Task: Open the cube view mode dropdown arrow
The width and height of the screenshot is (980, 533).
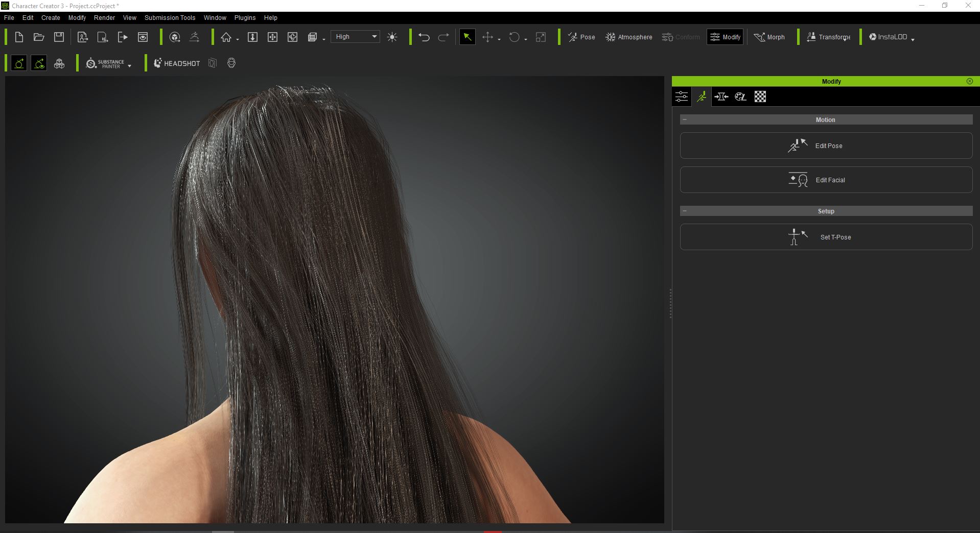Action: 324,39
